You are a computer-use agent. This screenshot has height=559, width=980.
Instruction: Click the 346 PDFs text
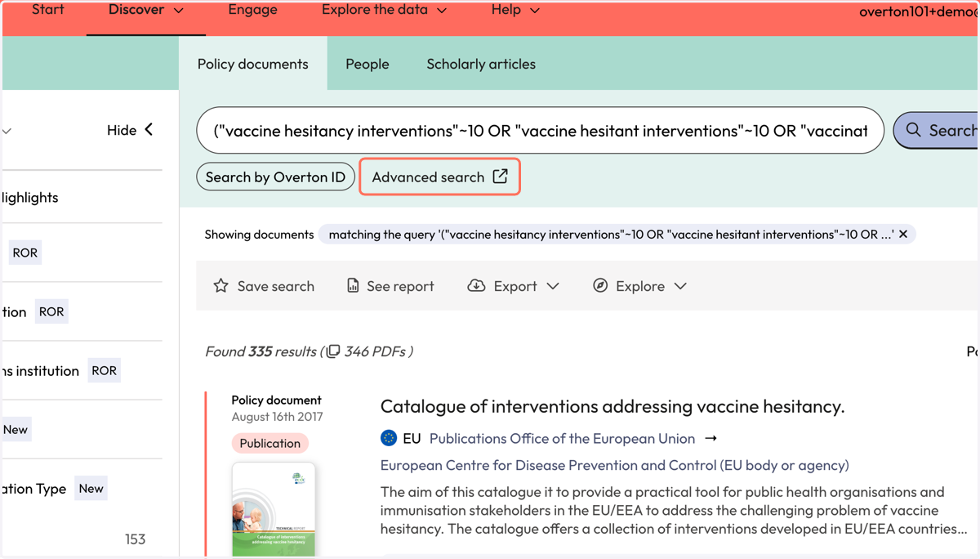[x=375, y=351]
